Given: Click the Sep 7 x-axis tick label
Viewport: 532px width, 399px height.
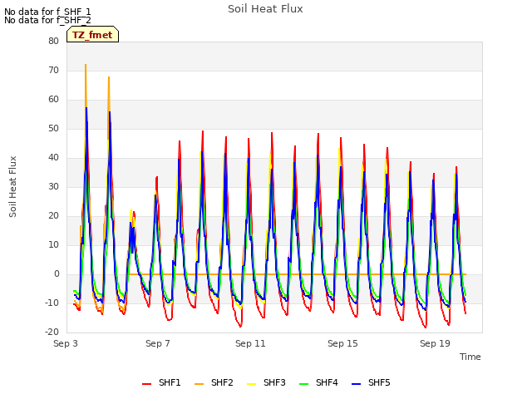Looking at the screenshot, I should click(x=158, y=343).
